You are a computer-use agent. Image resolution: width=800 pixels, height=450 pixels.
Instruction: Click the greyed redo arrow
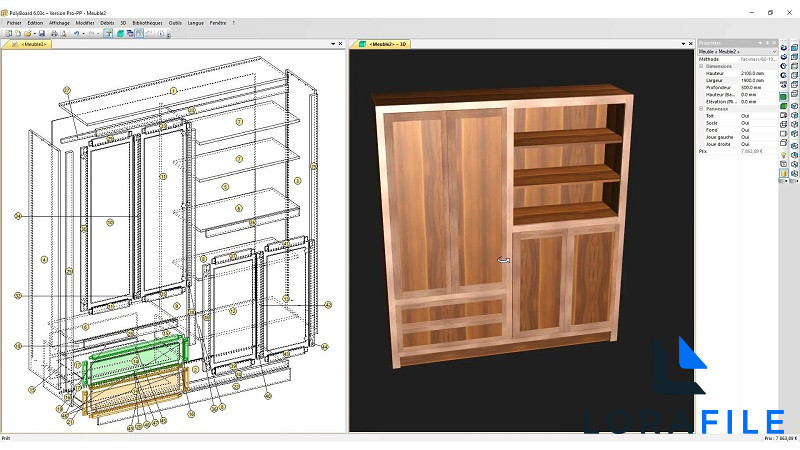click(91, 33)
